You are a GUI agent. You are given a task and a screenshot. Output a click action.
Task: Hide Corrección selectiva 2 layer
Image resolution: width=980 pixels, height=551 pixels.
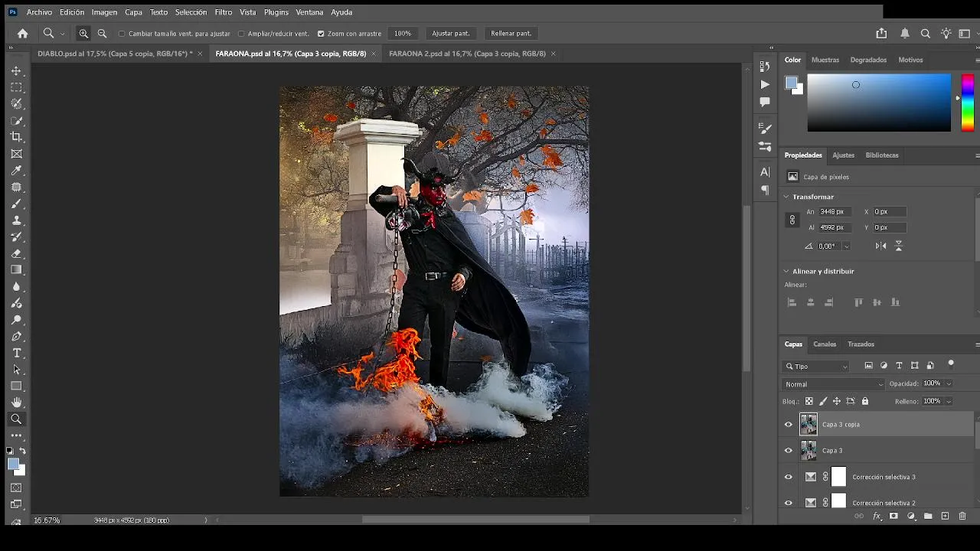tap(789, 503)
